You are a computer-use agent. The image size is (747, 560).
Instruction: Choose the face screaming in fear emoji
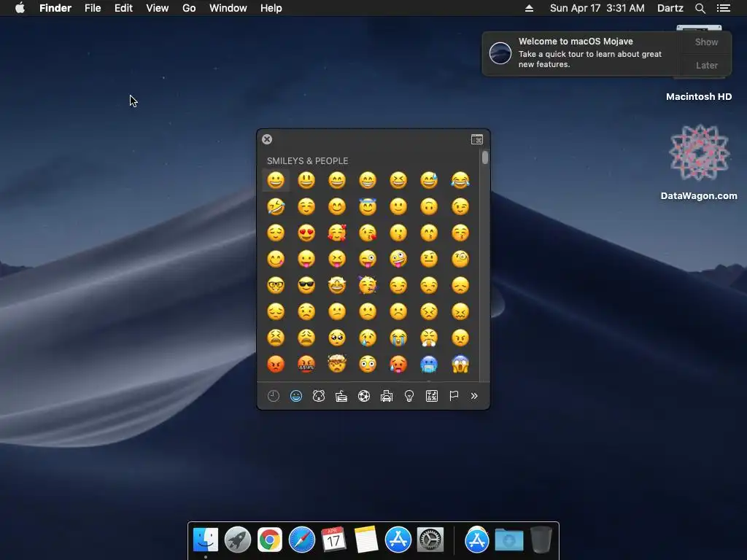[460, 364]
